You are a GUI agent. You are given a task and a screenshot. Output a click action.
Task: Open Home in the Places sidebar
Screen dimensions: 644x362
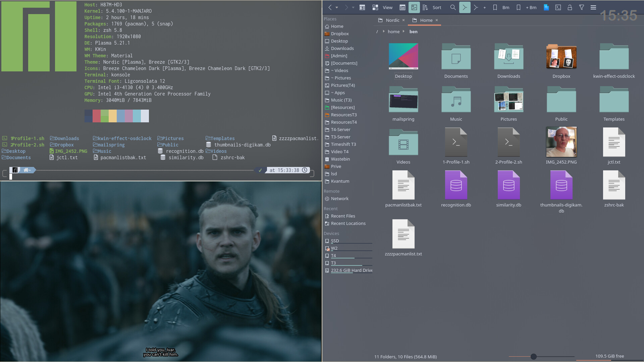coord(348,26)
